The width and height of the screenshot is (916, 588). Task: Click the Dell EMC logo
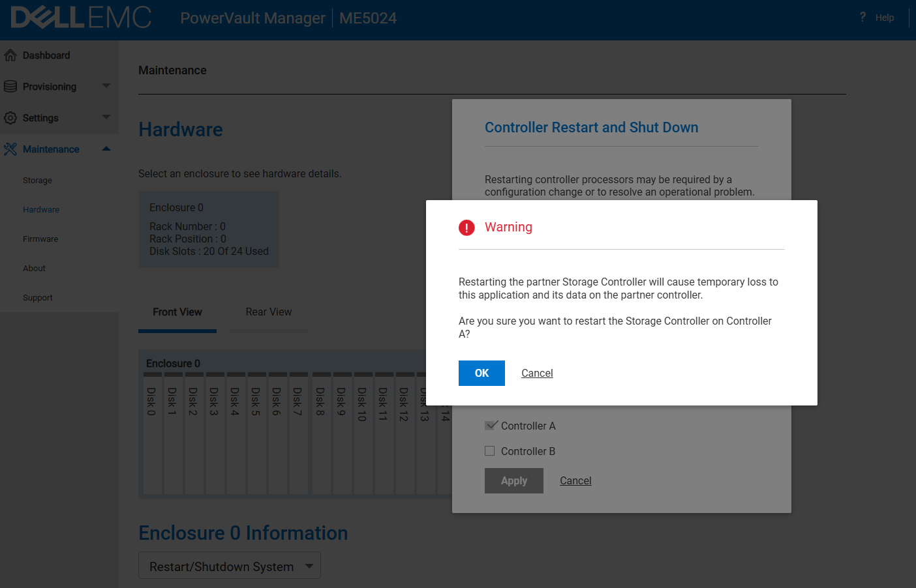point(80,18)
